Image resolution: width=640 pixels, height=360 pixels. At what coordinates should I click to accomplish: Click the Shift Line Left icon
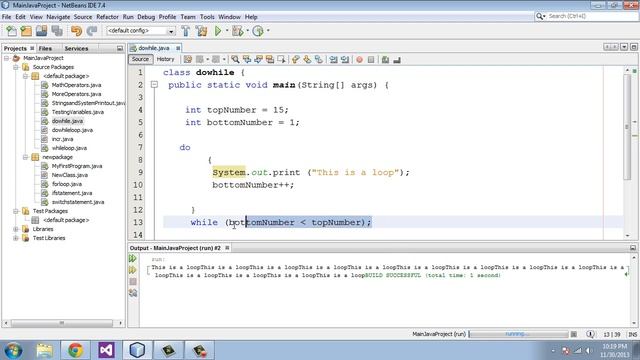(x=333, y=60)
